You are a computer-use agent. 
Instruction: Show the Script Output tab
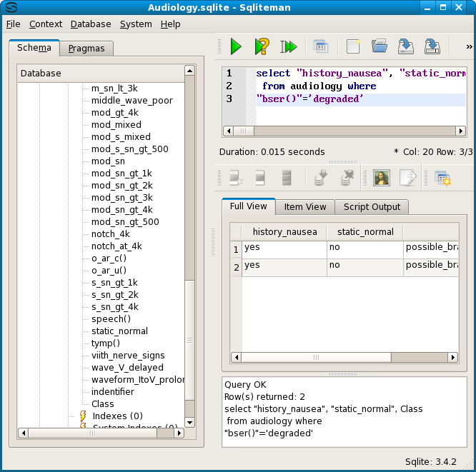pos(372,206)
